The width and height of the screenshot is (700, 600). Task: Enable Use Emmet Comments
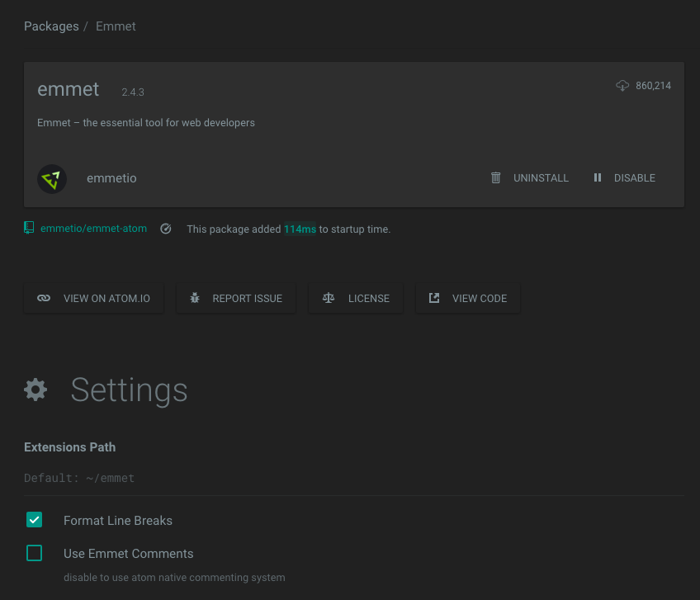[x=34, y=553]
